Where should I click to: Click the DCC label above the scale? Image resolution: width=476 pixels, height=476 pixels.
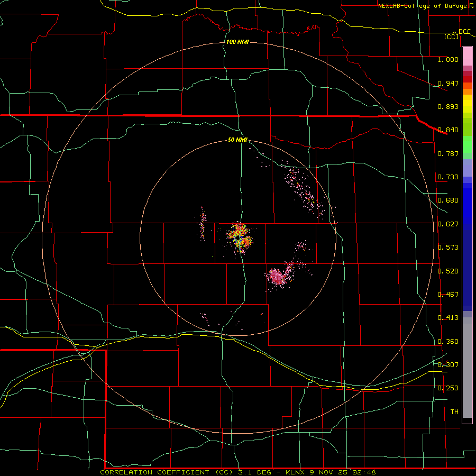click(x=464, y=32)
